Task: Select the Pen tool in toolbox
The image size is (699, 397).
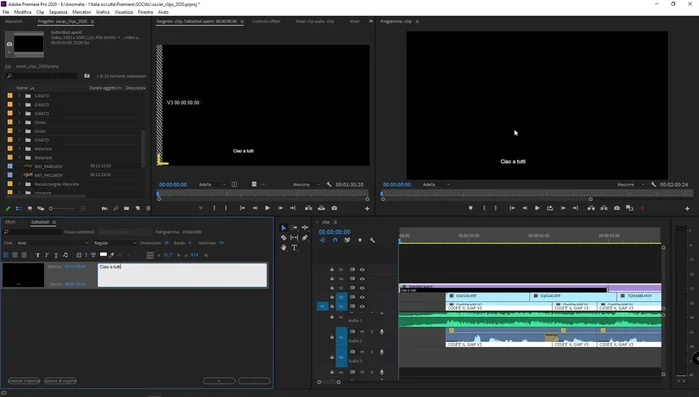Action: 305,238
